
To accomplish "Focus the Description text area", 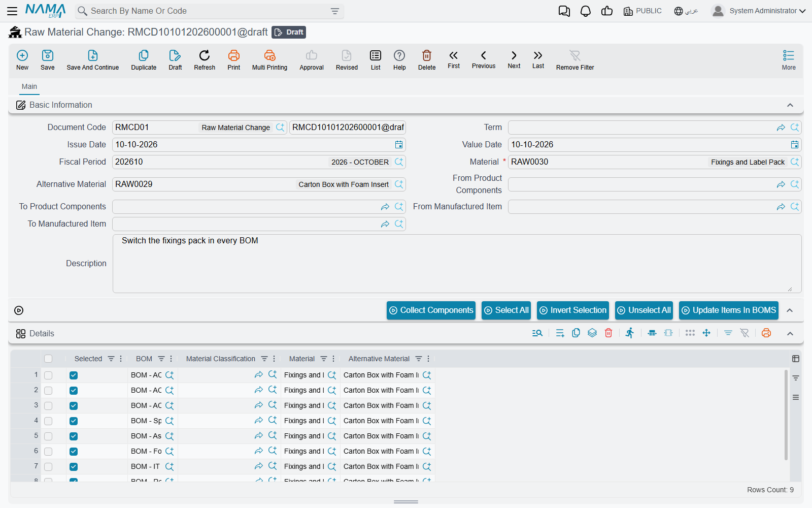I will pyautogui.click(x=457, y=264).
